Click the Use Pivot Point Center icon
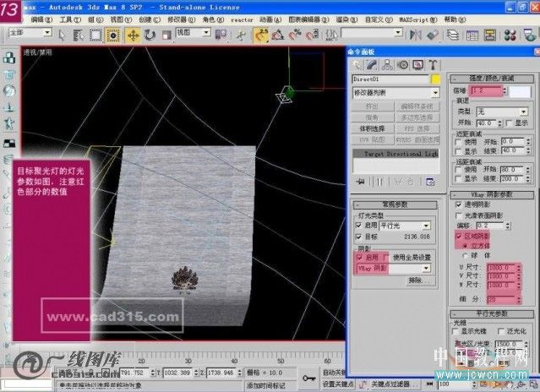540x392 pixels. click(x=221, y=35)
